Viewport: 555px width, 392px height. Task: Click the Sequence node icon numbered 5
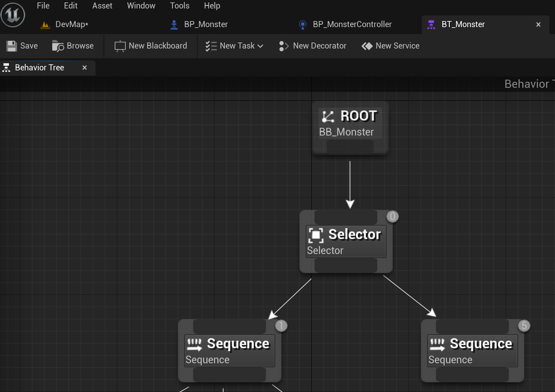coord(437,344)
